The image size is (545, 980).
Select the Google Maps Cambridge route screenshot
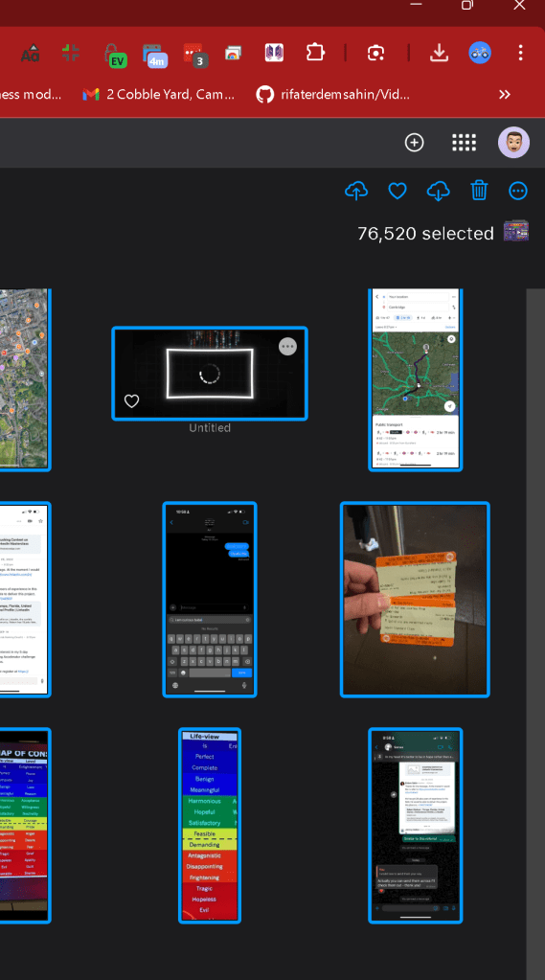tap(415, 378)
